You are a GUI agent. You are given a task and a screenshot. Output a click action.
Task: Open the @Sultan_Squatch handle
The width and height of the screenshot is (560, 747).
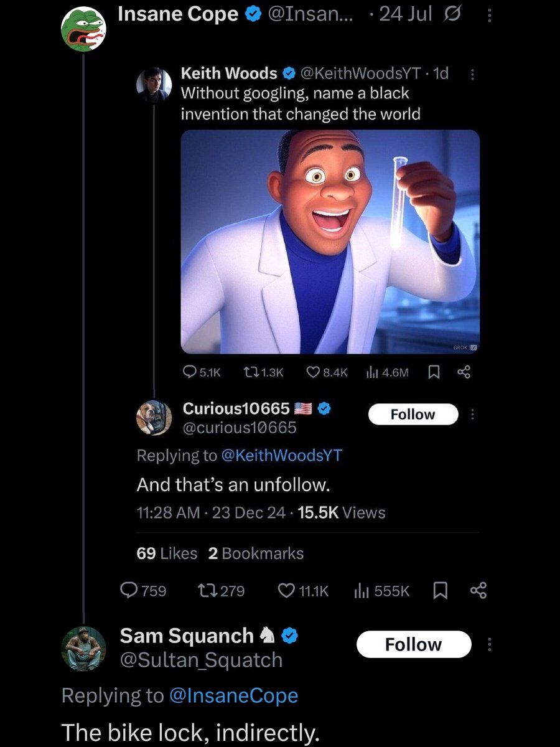[201, 660]
